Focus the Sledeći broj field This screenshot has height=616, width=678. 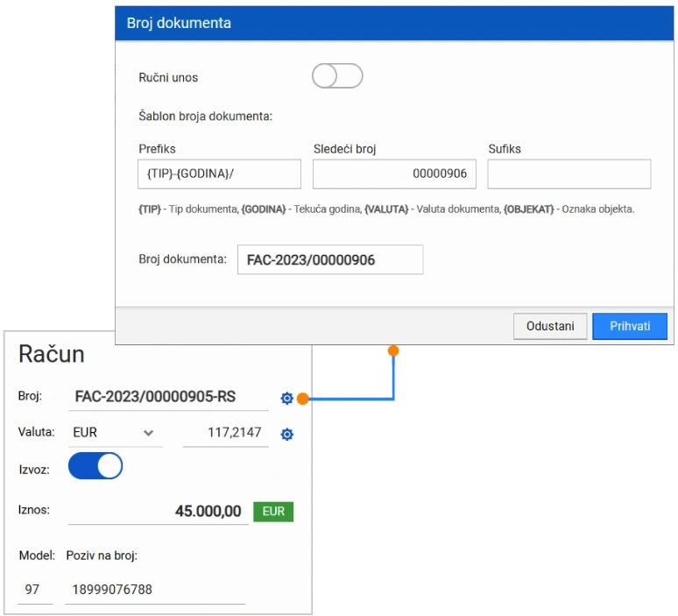point(394,173)
